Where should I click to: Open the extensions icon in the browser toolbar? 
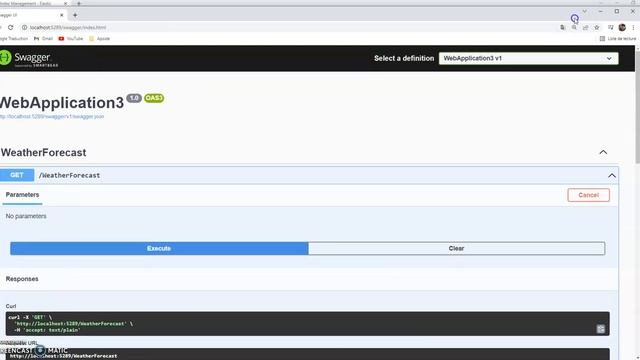point(611,27)
